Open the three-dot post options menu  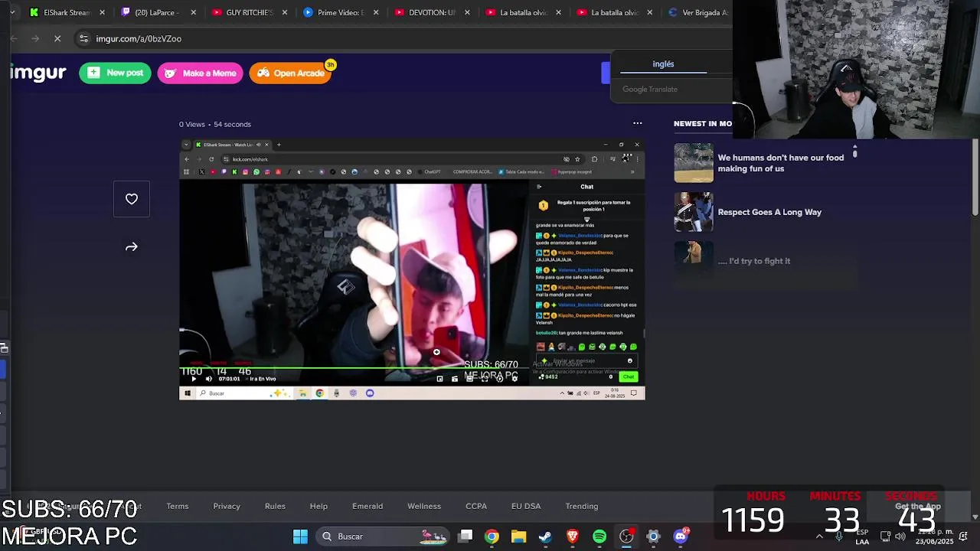pos(637,123)
